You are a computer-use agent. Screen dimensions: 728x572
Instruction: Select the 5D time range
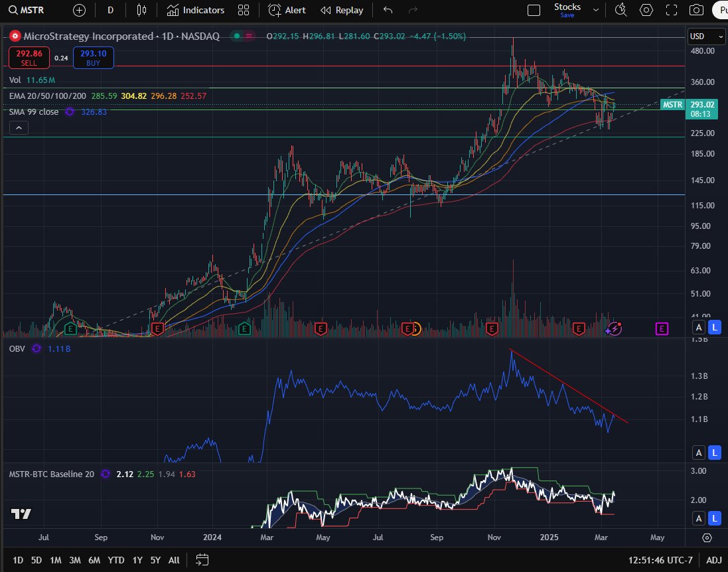[x=36, y=560]
